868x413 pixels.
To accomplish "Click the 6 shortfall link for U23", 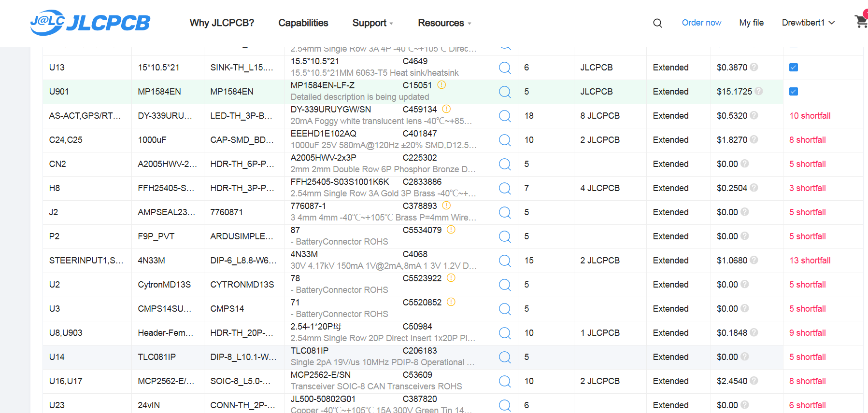I will click(x=808, y=405).
